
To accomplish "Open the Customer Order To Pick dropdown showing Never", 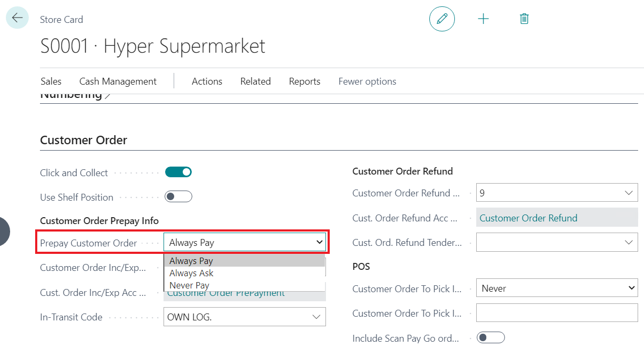I will 557,288.
